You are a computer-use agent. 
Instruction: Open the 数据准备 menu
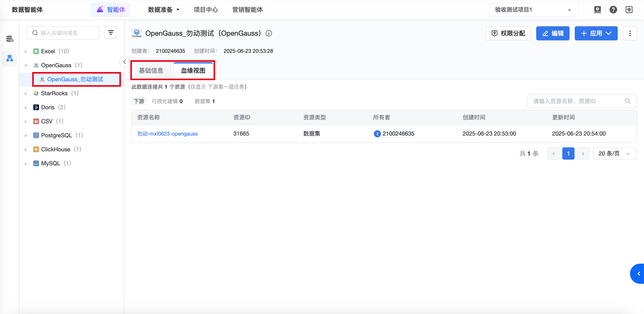tap(163, 10)
